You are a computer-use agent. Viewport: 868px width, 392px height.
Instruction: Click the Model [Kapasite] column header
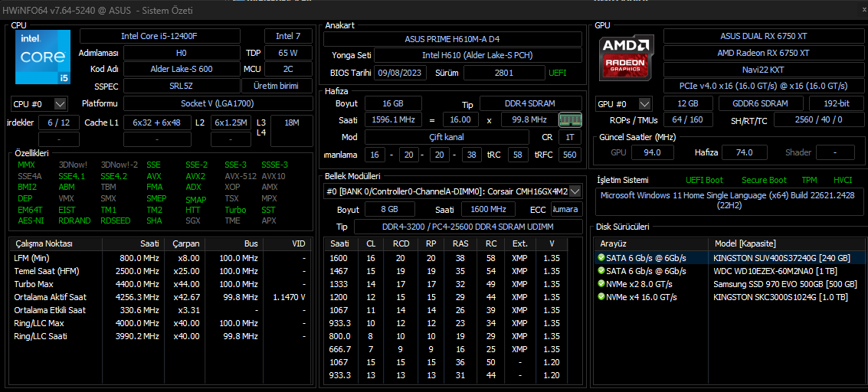(786, 243)
